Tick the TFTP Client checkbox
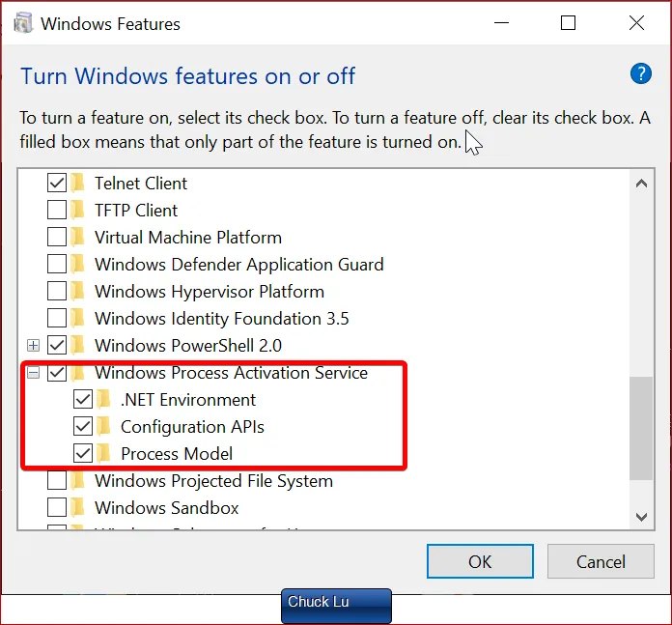Viewport: 672px width, 625px height. coord(57,211)
